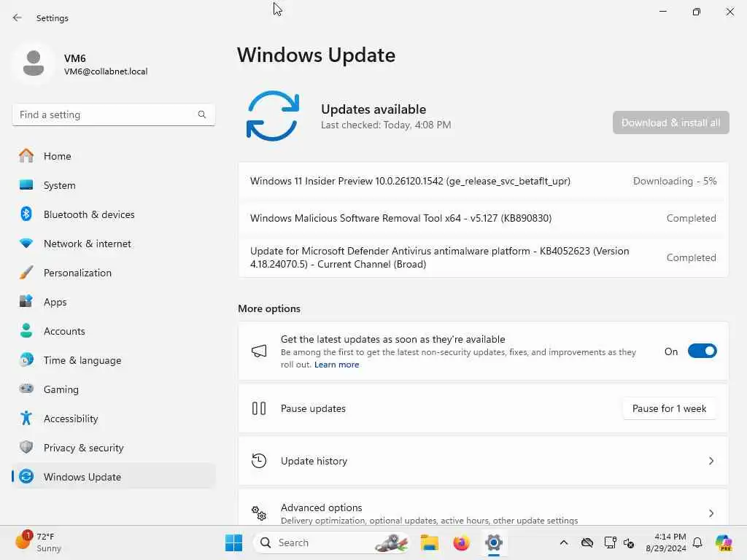Open the Copilot preview taskbar icon
This screenshot has width=747, height=560.
point(724,542)
